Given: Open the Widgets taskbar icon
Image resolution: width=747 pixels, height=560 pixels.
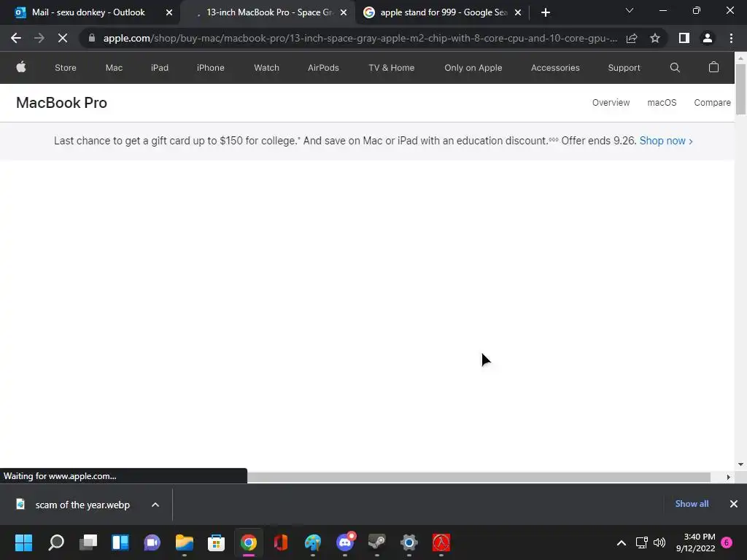Looking at the screenshot, I should tap(120, 542).
